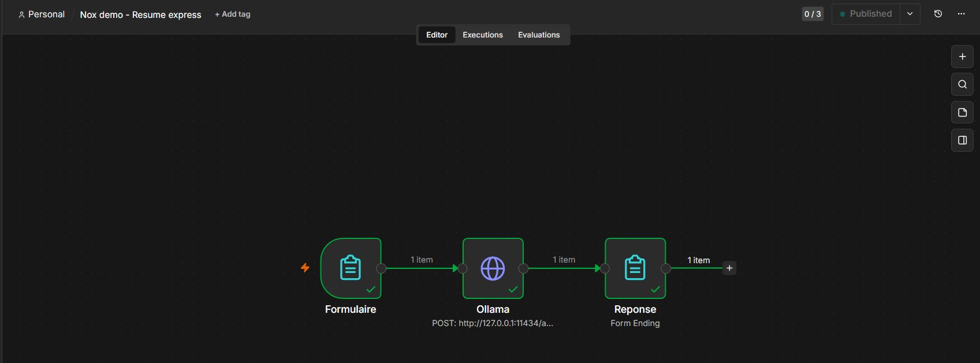Add a node with the plus button
The height and width of the screenshot is (363, 980).
962,57
